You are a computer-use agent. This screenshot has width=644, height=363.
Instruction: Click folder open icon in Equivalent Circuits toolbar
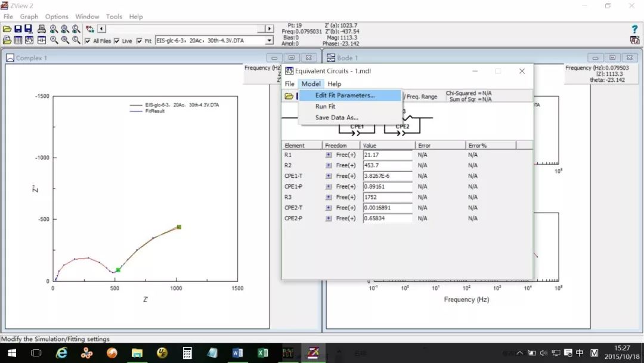(x=289, y=96)
